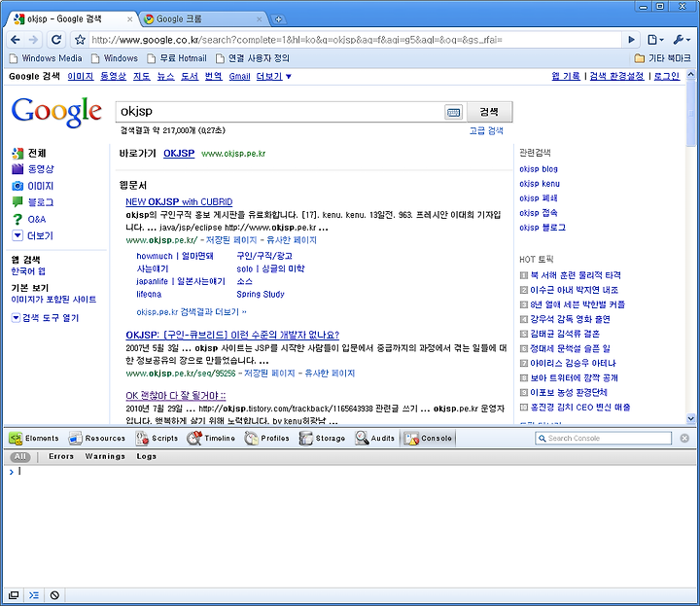
Task: Open HOT topic 보아 트위터에 깜짝 공개
Action: pyautogui.click(x=574, y=377)
